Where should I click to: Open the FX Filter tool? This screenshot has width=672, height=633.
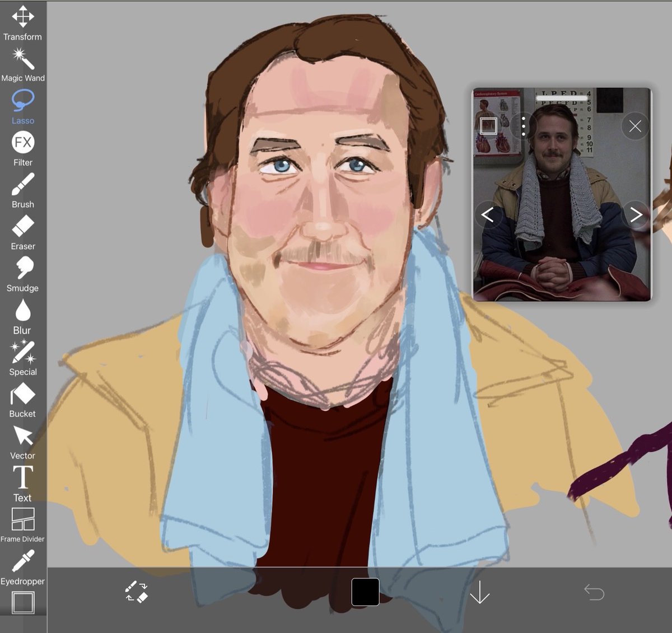pyautogui.click(x=22, y=149)
